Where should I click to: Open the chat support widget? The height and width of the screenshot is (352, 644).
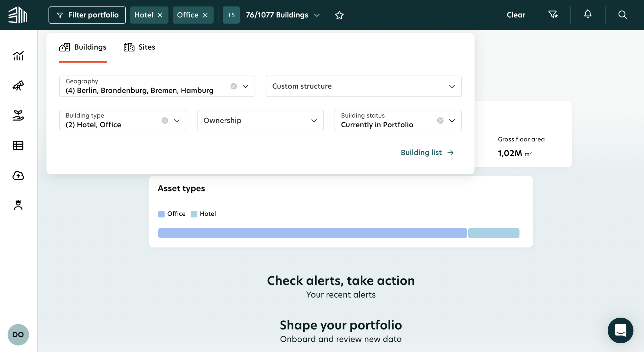(620, 330)
